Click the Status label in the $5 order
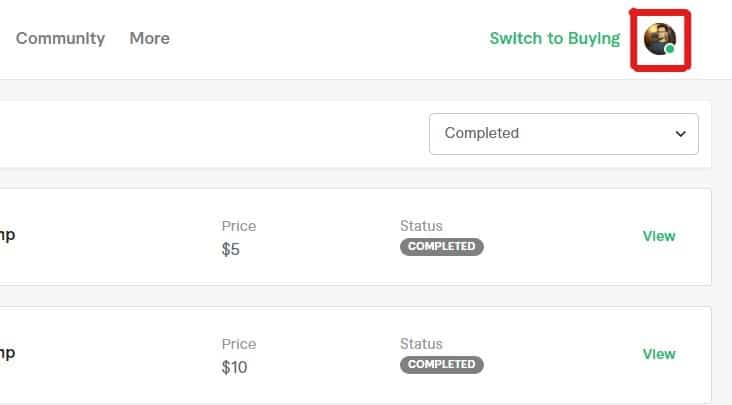The width and height of the screenshot is (732, 405). coord(421,226)
